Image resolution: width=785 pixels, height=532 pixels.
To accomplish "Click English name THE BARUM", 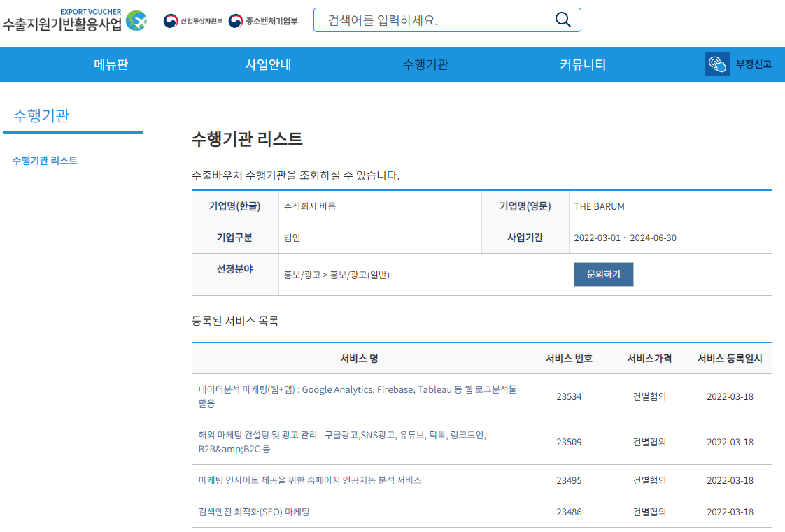I will [599, 206].
